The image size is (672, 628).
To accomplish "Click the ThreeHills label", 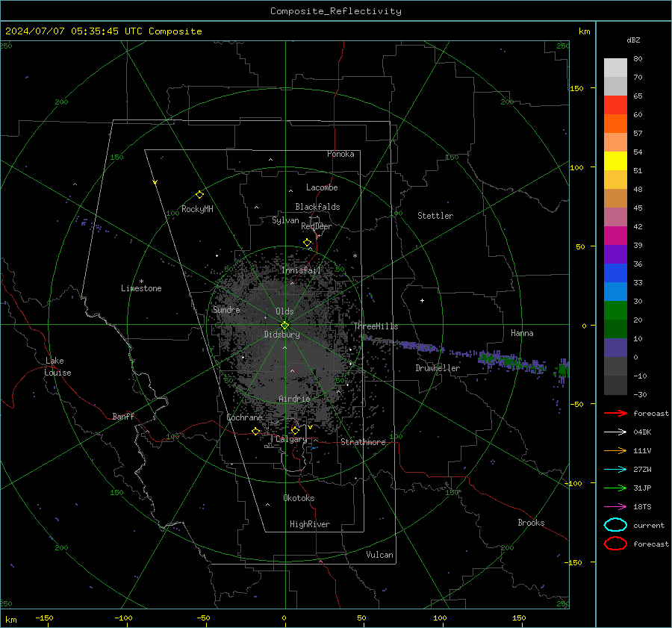I will coord(376,326).
